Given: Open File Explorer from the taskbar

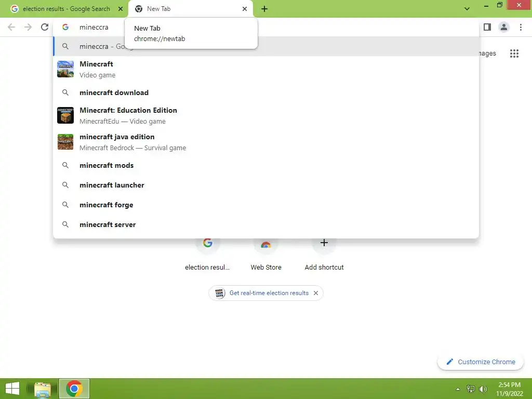Looking at the screenshot, I should [x=43, y=389].
